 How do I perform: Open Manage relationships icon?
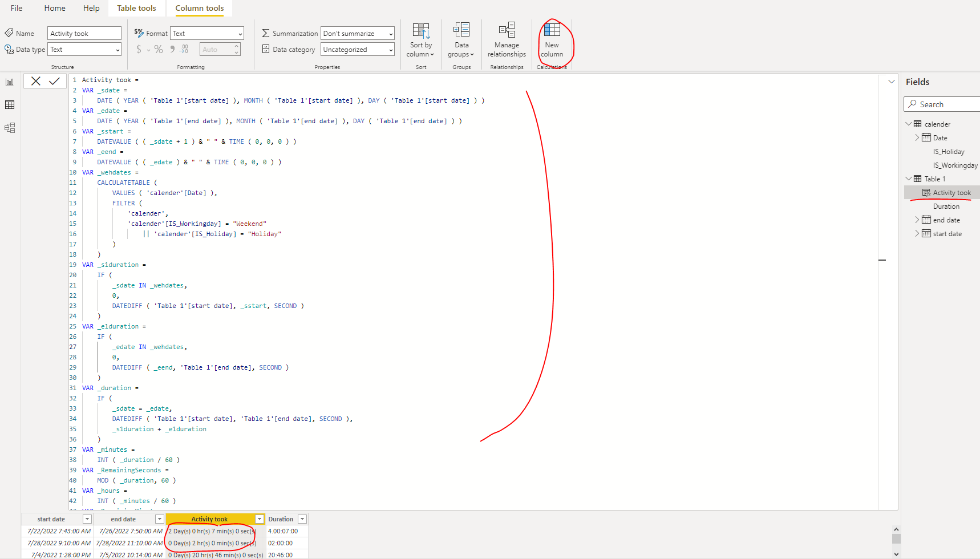click(x=507, y=30)
